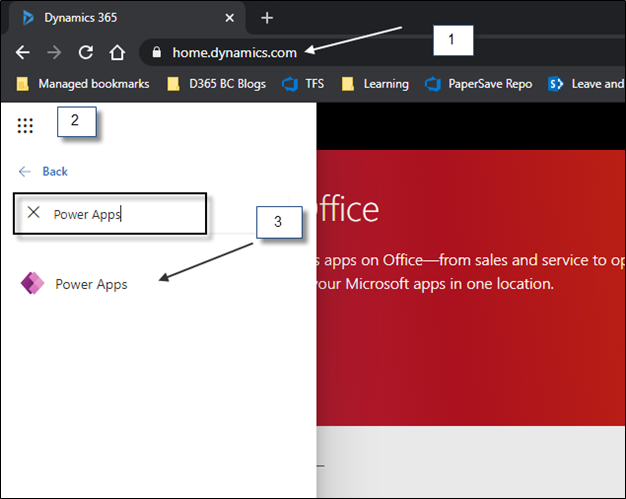Viewport: 626px width, 499px height.
Task: Click the browser forward arrow
Action: pos(54,52)
